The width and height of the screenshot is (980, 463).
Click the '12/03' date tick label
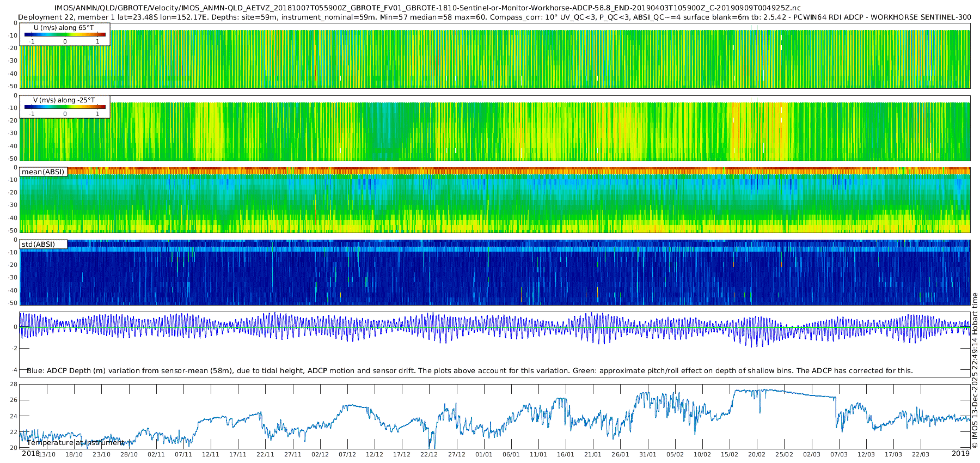click(866, 454)
